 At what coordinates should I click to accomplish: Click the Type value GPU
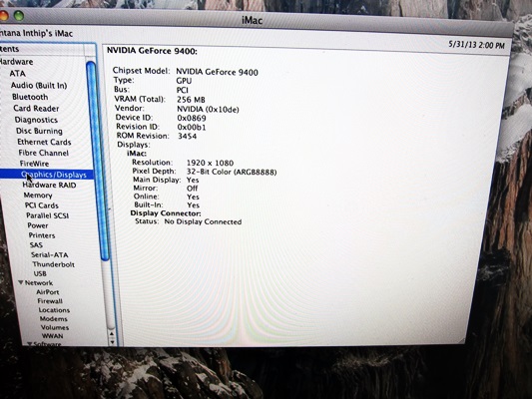pyautogui.click(x=184, y=81)
